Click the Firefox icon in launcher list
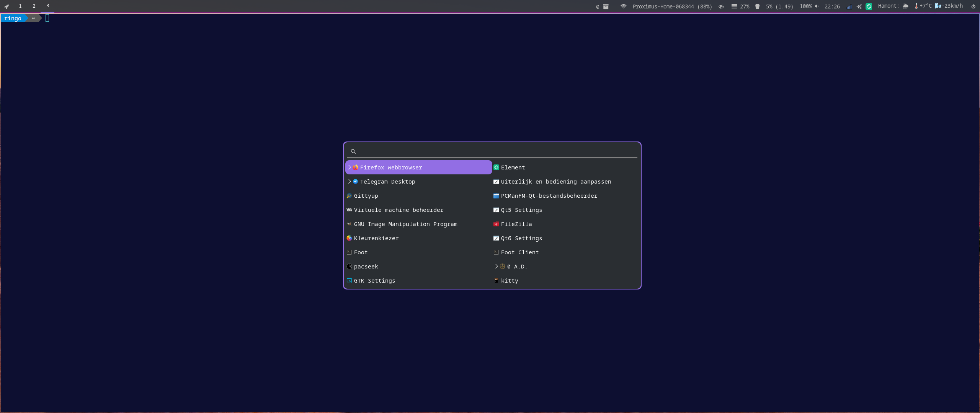Screen dimensions: 980x413 click(356, 167)
